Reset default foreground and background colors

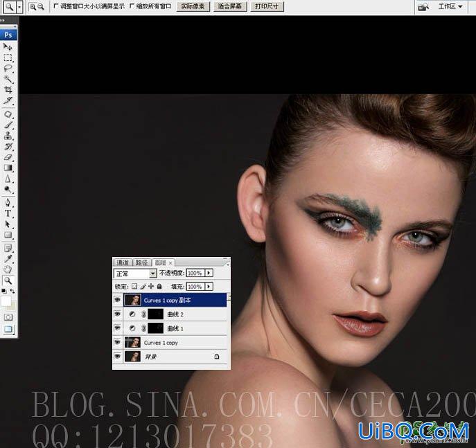tap(4, 292)
